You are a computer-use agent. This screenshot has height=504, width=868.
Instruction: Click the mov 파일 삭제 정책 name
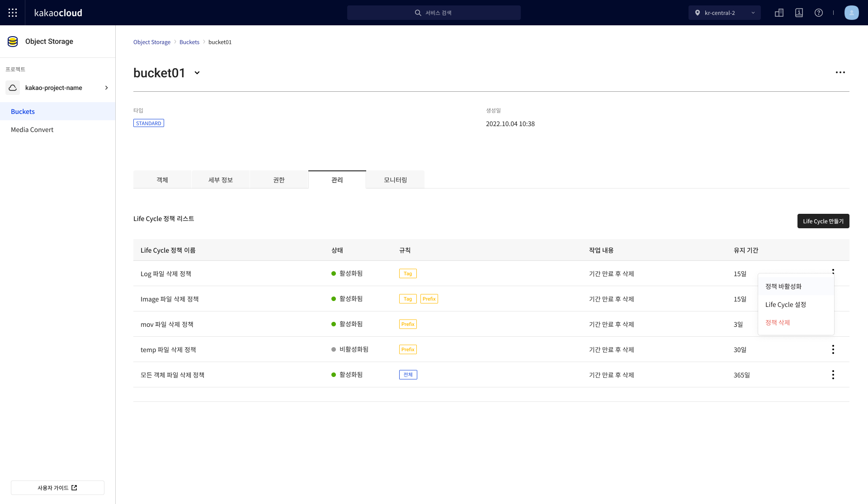167,324
